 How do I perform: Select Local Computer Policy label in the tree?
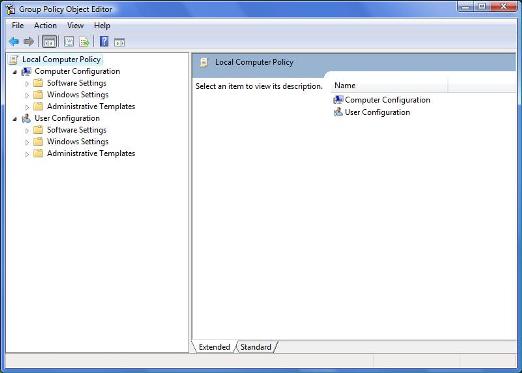tap(61, 59)
